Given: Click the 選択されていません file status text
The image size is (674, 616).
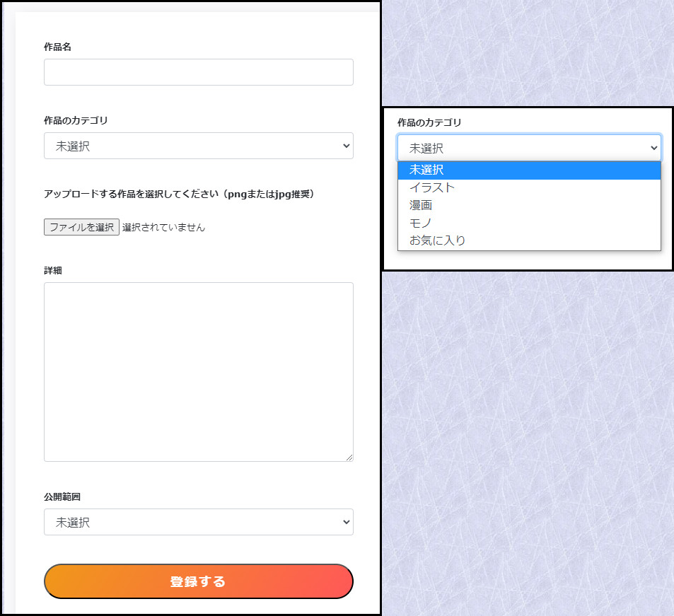Looking at the screenshot, I should (164, 227).
